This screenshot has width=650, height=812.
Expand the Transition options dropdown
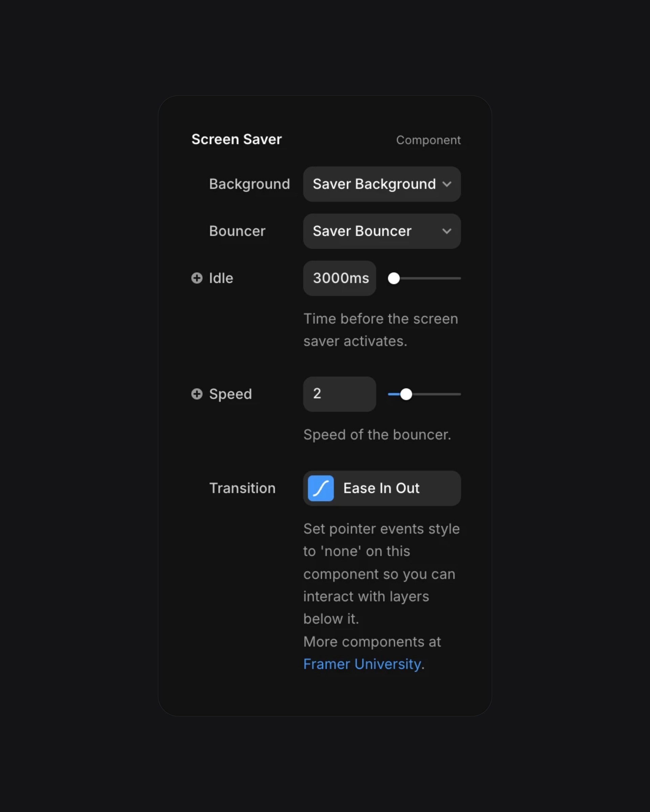click(383, 488)
